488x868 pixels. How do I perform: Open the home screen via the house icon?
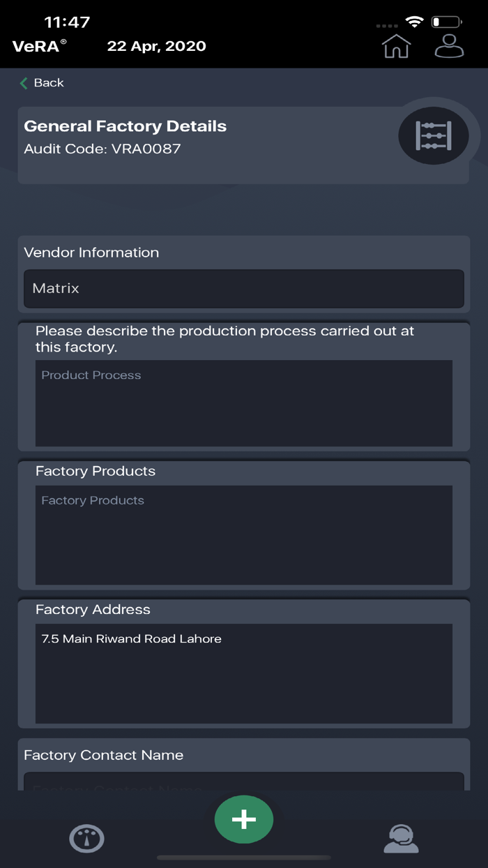tap(396, 46)
